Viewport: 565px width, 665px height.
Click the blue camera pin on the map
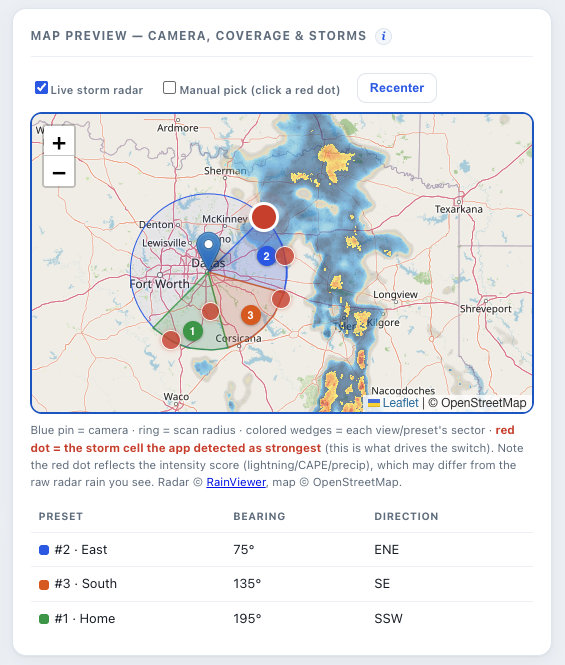pyautogui.click(x=209, y=251)
